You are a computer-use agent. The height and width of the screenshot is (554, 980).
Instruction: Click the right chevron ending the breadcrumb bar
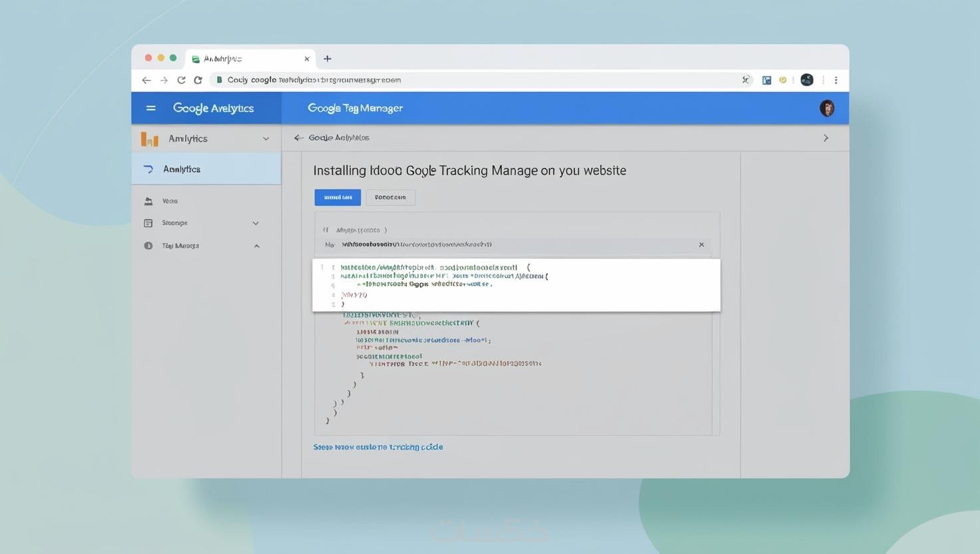coord(826,138)
